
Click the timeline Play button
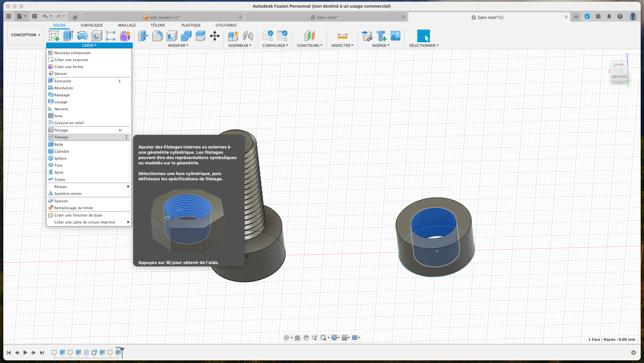(x=25, y=353)
